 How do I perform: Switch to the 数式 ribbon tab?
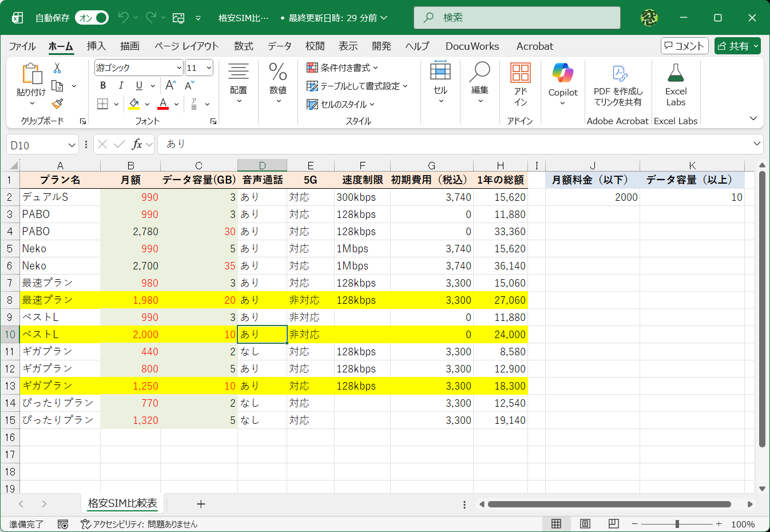[x=243, y=46]
